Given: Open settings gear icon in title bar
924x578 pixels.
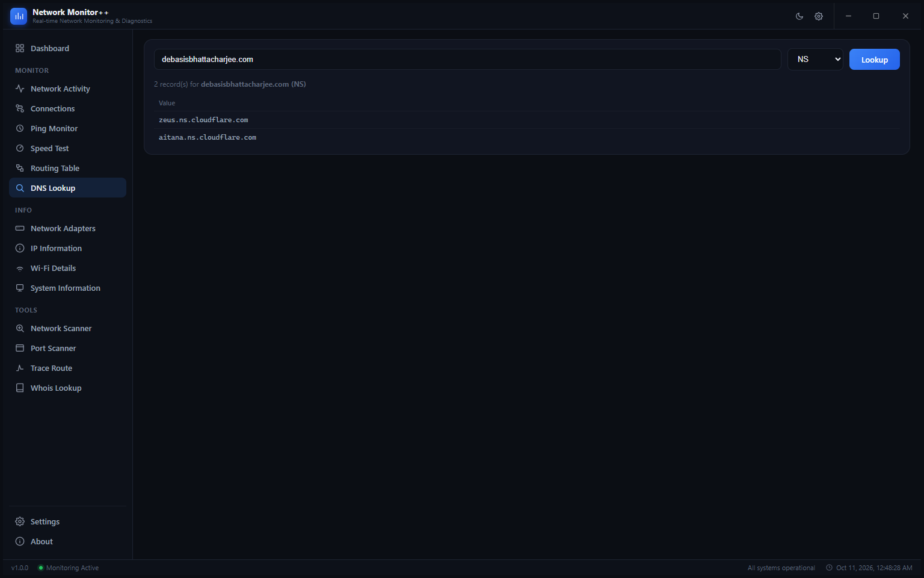Looking at the screenshot, I should click(819, 16).
